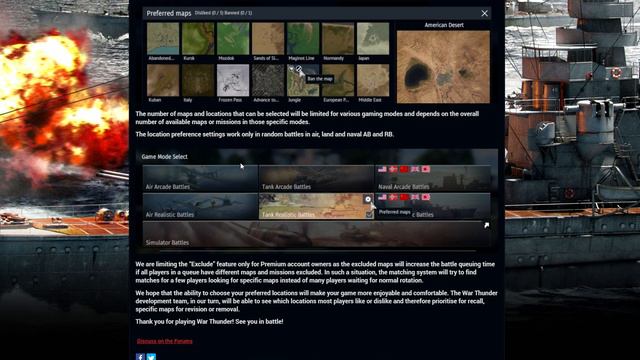Choose Tank Realistic Battles game mode

coord(316,206)
